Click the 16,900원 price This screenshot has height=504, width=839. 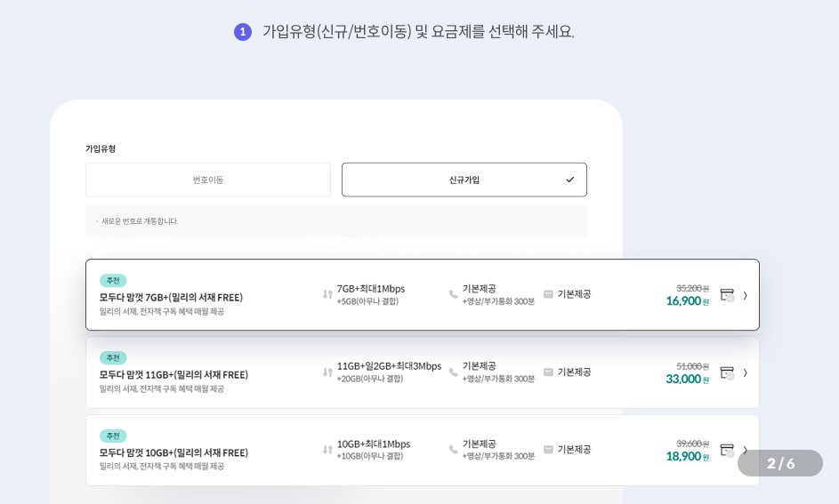[x=688, y=301]
